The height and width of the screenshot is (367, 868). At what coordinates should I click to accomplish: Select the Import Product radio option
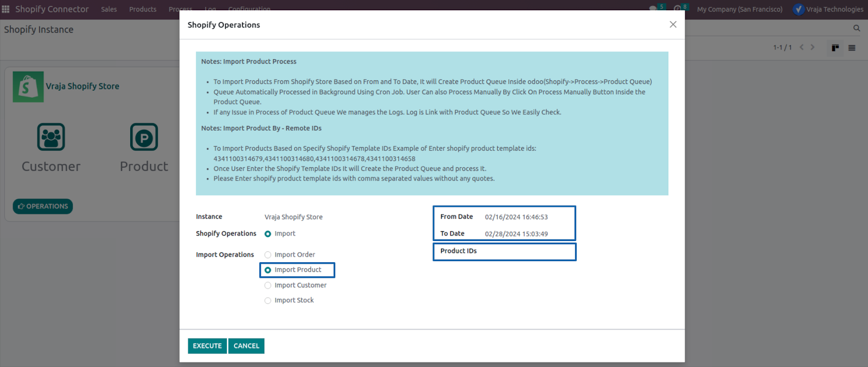click(268, 270)
